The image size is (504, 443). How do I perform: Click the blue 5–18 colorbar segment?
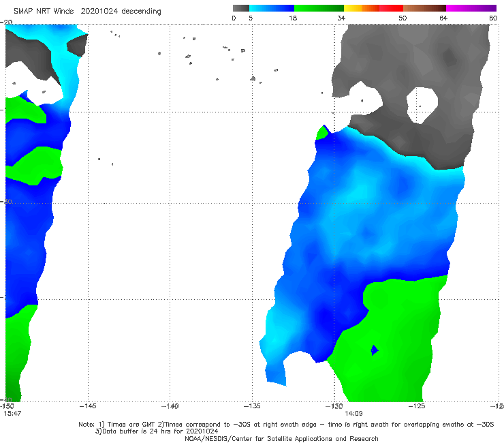tap(272, 8)
